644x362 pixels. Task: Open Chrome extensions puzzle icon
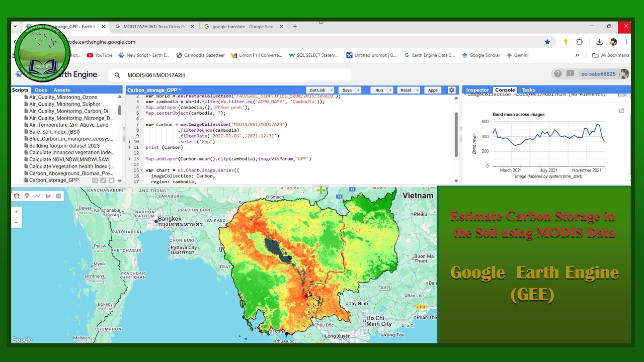[580, 42]
